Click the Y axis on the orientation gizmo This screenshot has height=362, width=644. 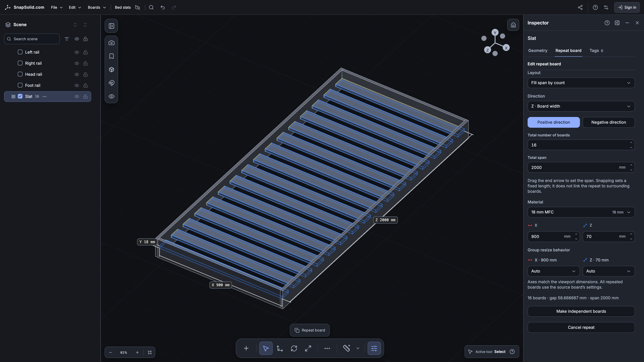495,33
